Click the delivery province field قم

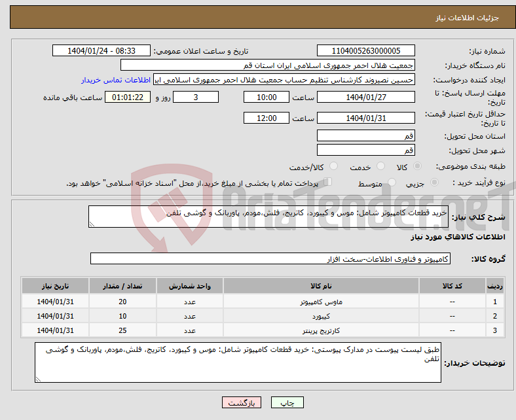[365, 135]
